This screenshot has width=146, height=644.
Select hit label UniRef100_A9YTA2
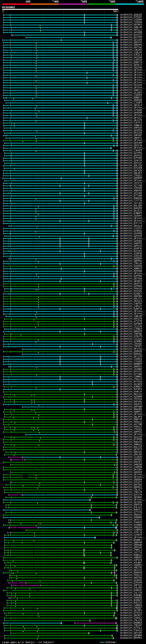pyautogui.click(x=131, y=47)
